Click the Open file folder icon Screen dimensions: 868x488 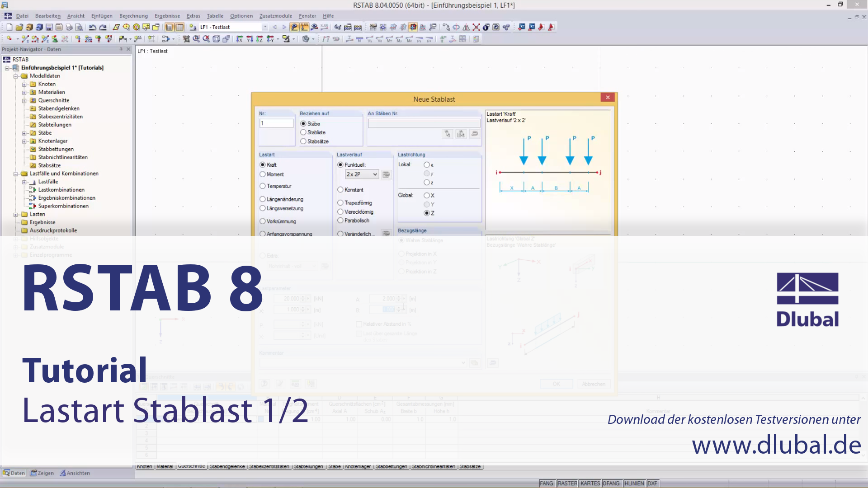[19, 27]
